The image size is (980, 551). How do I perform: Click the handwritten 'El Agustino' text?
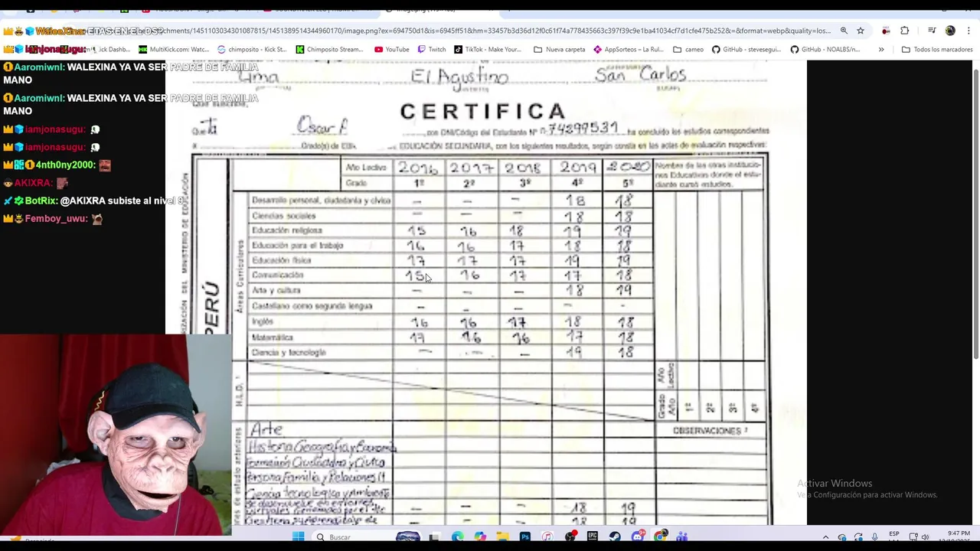[x=459, y=77]
